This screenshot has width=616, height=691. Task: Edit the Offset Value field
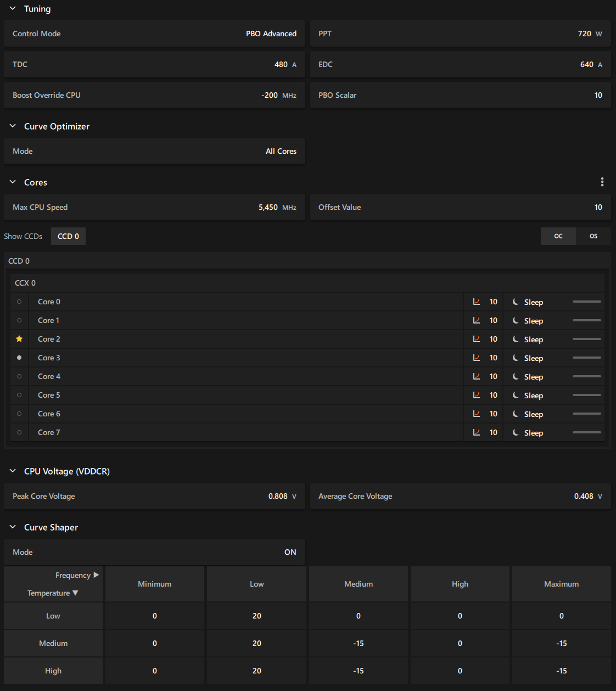click(460, 207)
